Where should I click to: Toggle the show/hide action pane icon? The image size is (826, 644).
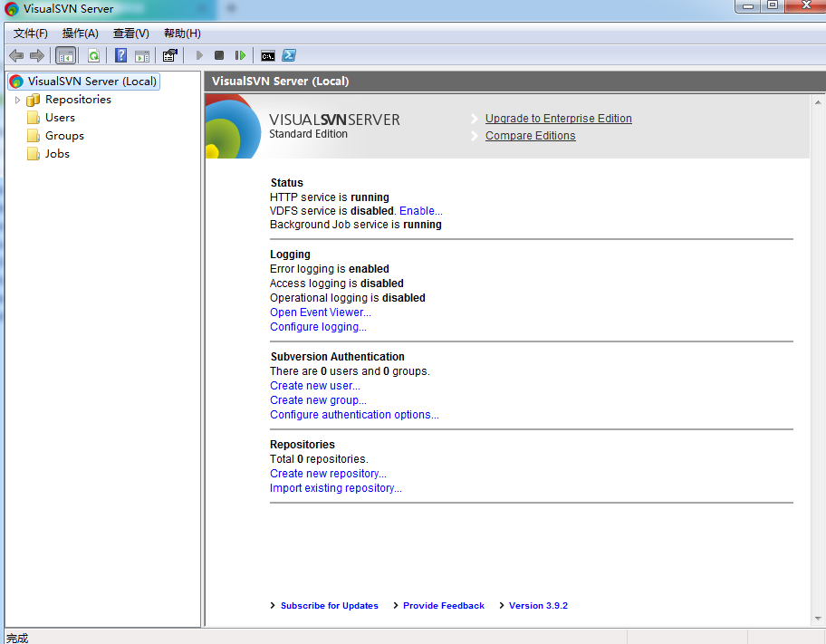[x=142, y=55]
